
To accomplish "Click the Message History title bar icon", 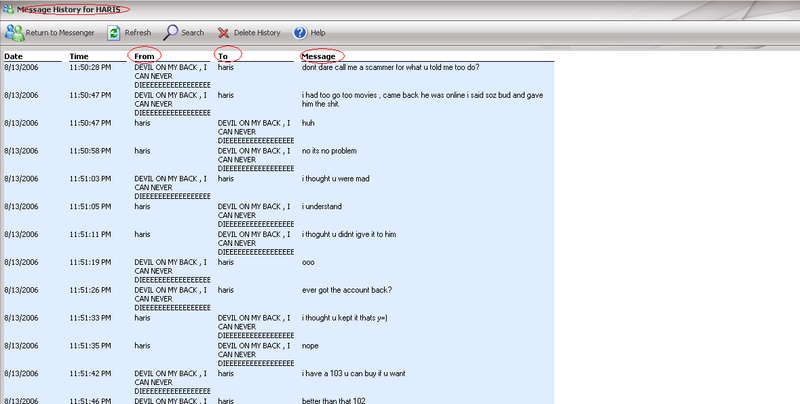I will [9, 9].
